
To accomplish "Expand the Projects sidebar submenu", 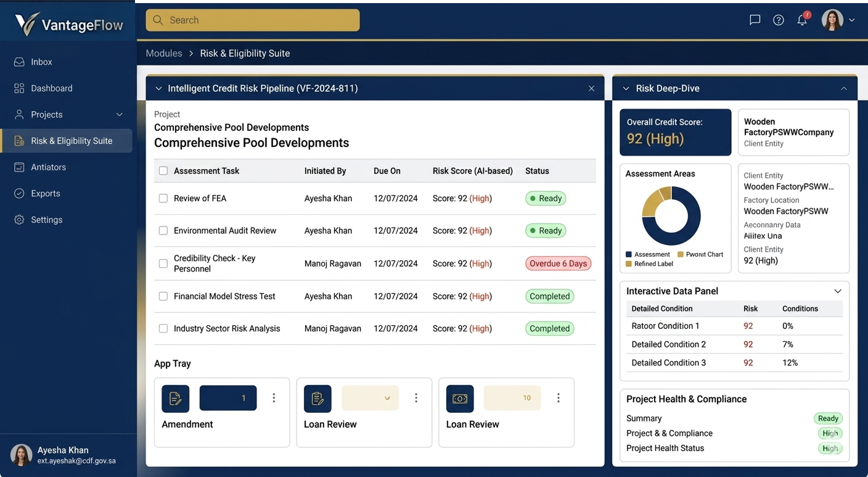I will [x=120, y=115].
